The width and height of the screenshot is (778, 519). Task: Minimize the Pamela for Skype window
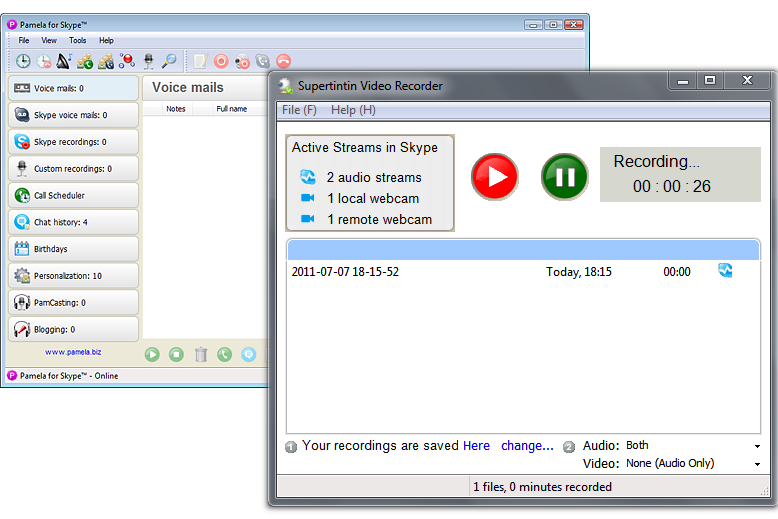pyautogui.click(x=533, y=25)
